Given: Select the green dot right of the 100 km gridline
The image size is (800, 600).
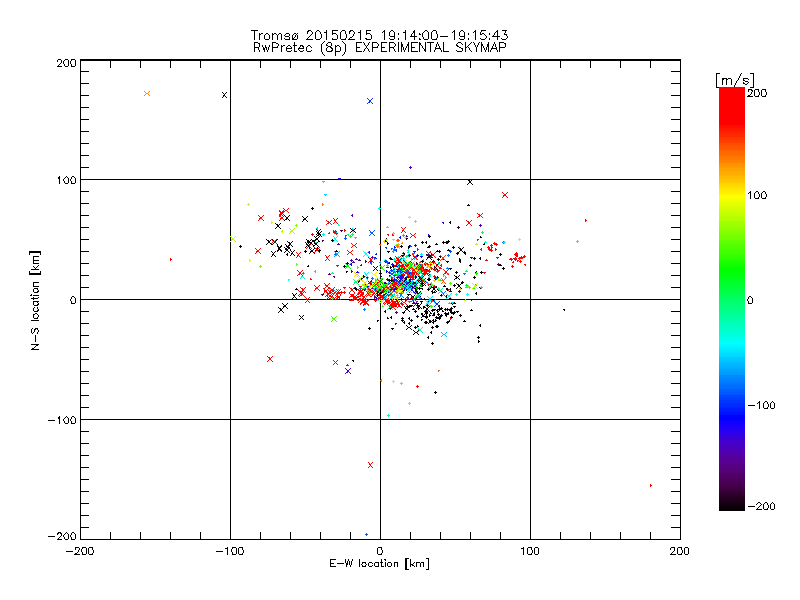Looking at the screenshot, I should click(577, 241).
